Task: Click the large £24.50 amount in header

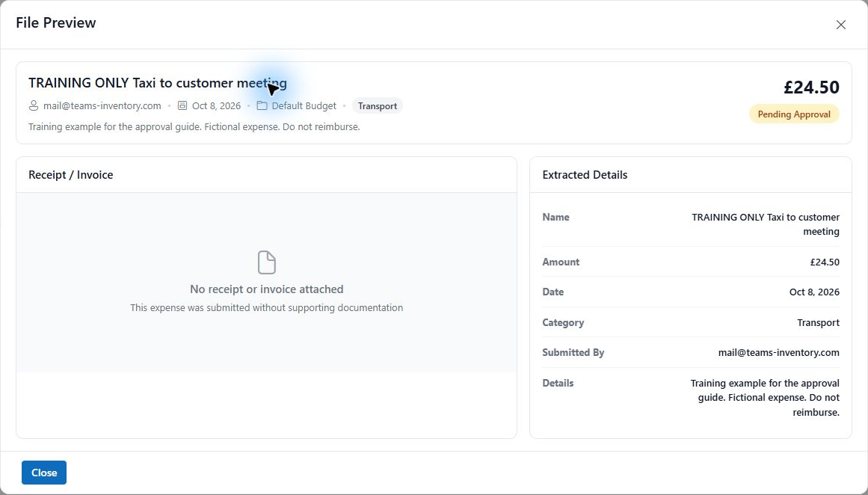Action: pos(811,87)
